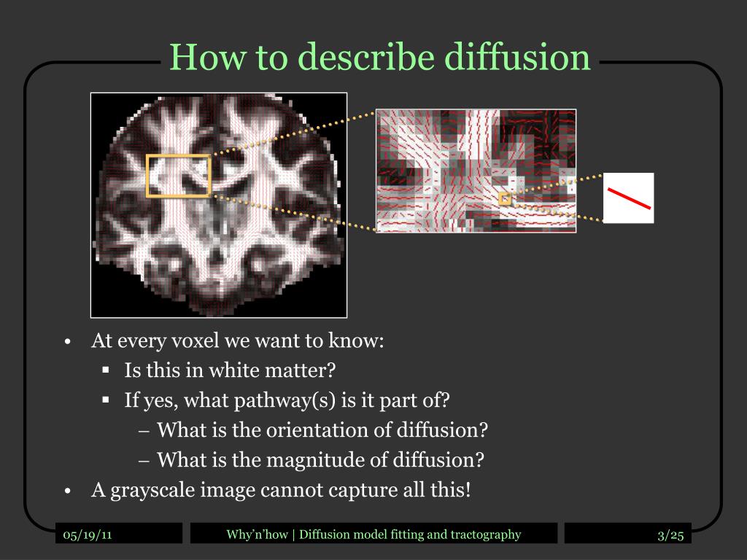Click 'A grayscale image cannot capture all this!'
747x560 pixels.
pyautogui.click(x=281, y=490)
